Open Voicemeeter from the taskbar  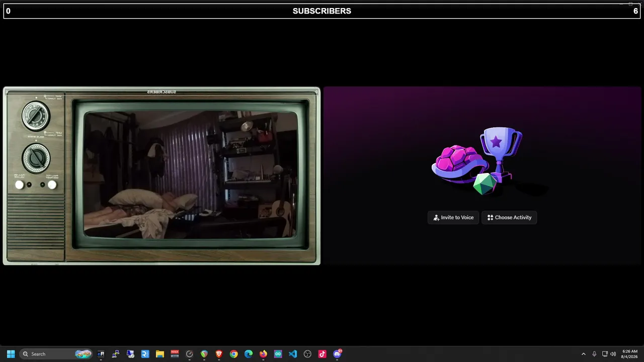(x=175, y=354)
